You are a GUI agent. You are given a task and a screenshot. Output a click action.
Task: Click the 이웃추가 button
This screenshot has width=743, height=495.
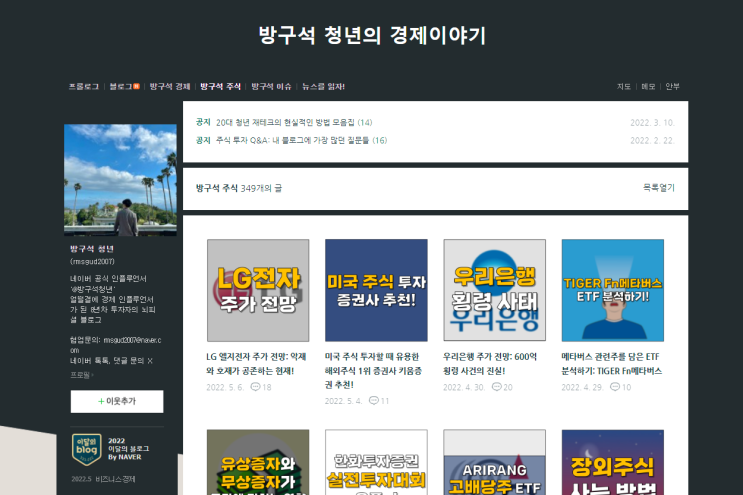(117, 401)
